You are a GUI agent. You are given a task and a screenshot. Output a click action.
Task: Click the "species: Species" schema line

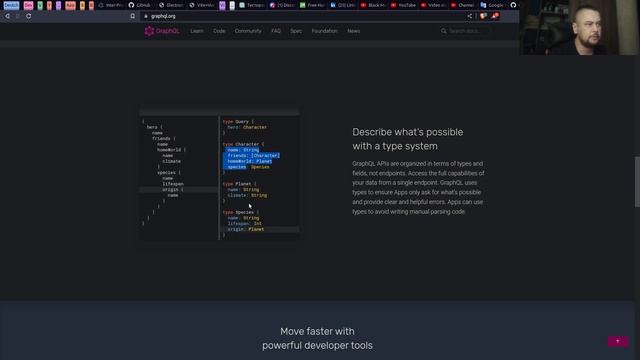point(248,167)
